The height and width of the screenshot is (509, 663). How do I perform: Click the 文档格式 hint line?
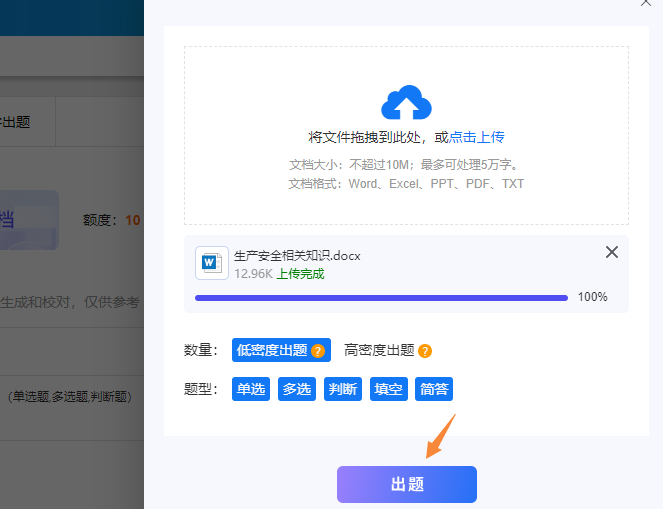coord(406,184)
